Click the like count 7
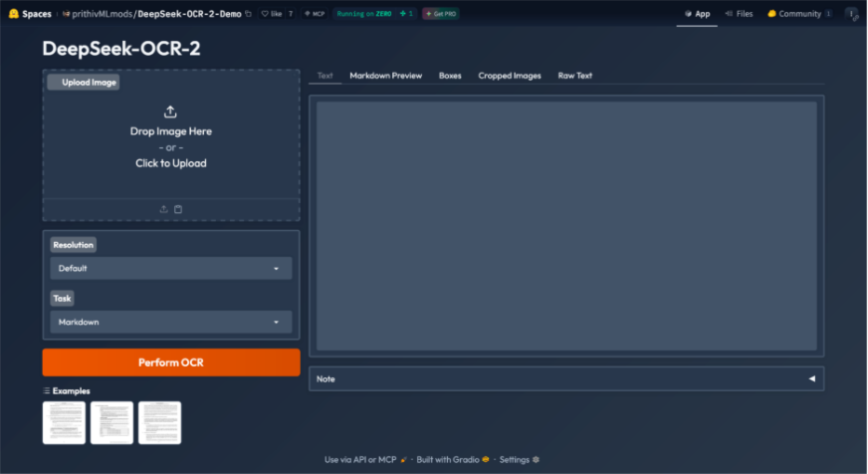Screen dimensions: 868x474 click(x=290, y=14)
